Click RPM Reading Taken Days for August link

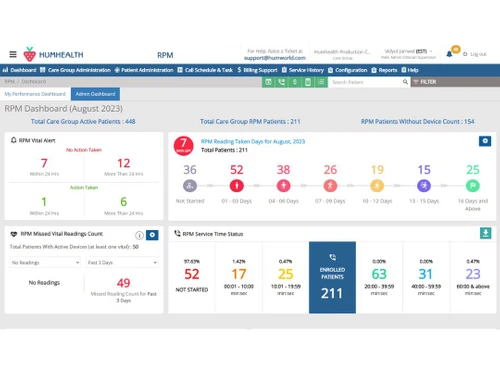click(253, 141)
